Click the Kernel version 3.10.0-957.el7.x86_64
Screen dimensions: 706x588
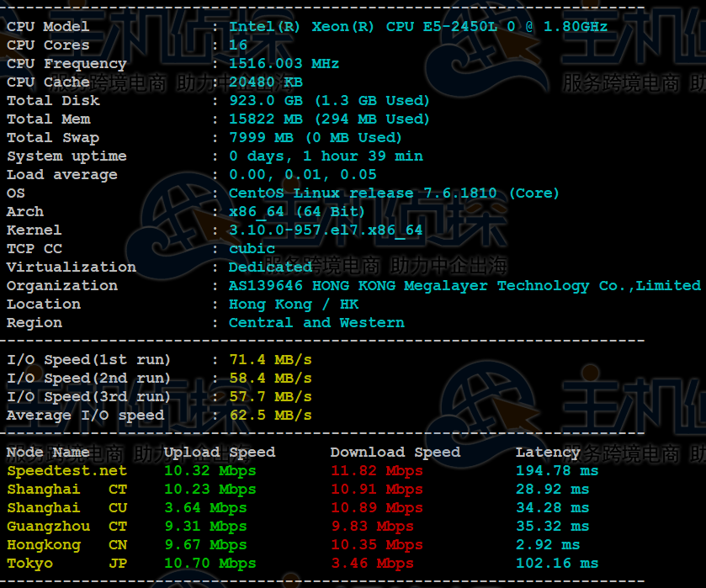point(326,230)
